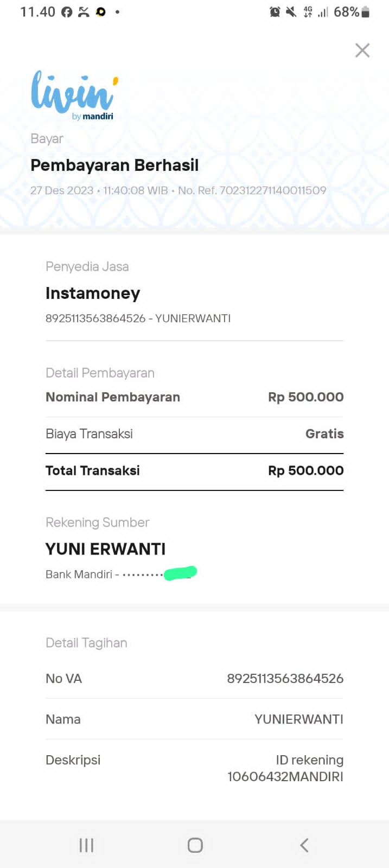Tap the muted sound icon in status bar
Screen dimensions: 389x868
pos(291,12)
